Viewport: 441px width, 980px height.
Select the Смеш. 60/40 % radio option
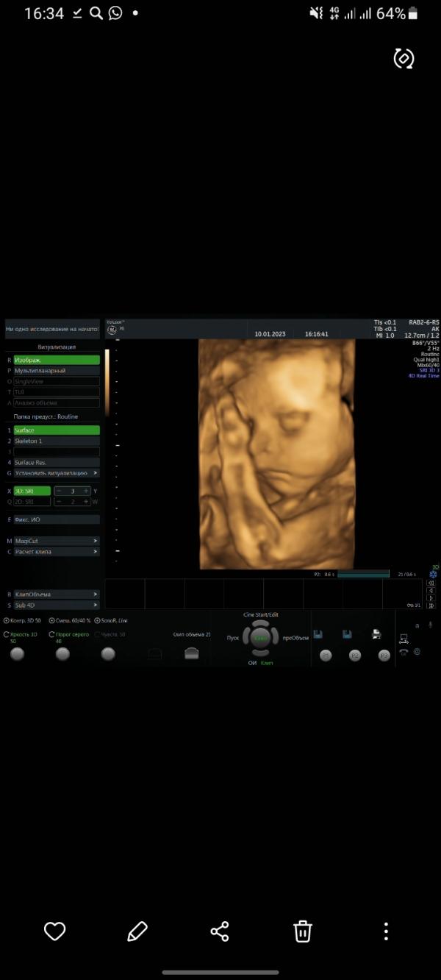pyautogui.click(x=70, y=621)
